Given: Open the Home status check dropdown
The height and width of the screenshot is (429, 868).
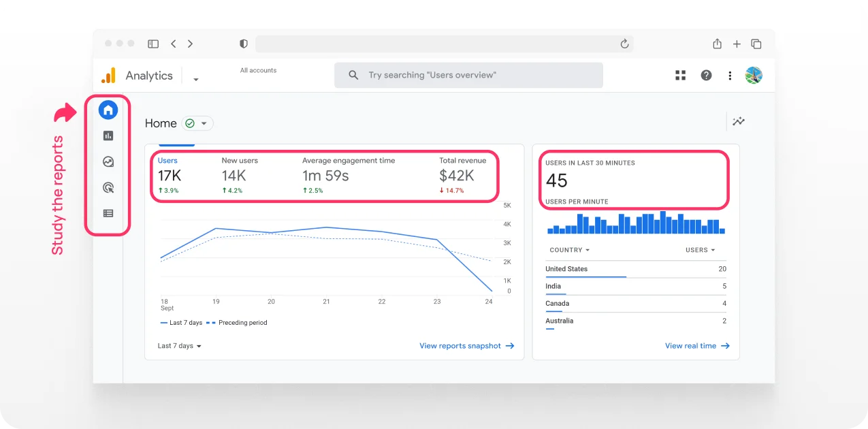Looking at the screenshot, I should 197,123.
